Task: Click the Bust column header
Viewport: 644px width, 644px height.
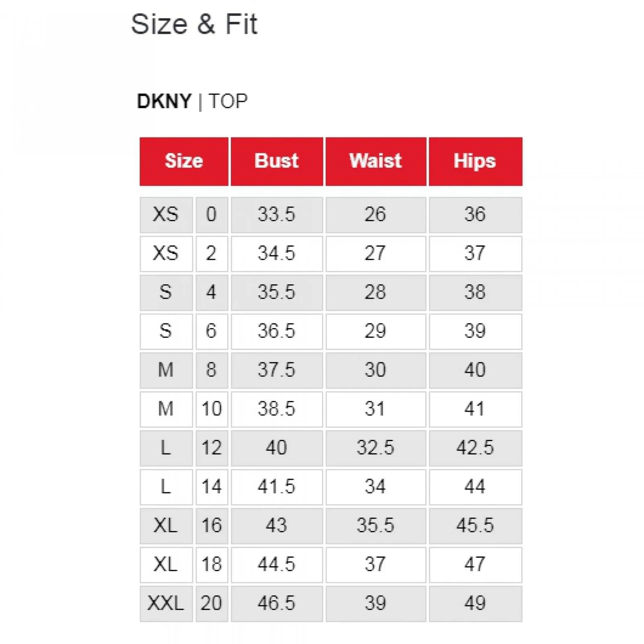Action: click(x=277, y=161)
